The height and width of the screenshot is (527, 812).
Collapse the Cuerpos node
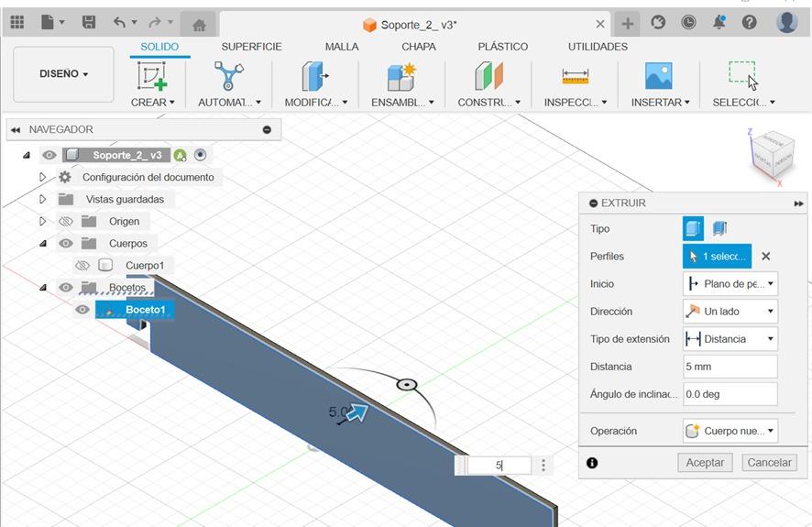[43, 243]
